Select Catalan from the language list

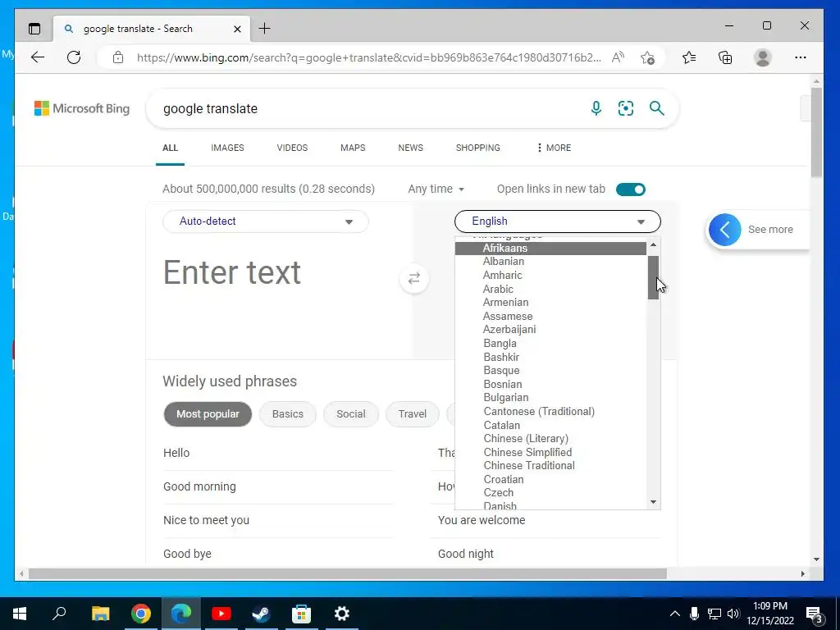(550, 425)
